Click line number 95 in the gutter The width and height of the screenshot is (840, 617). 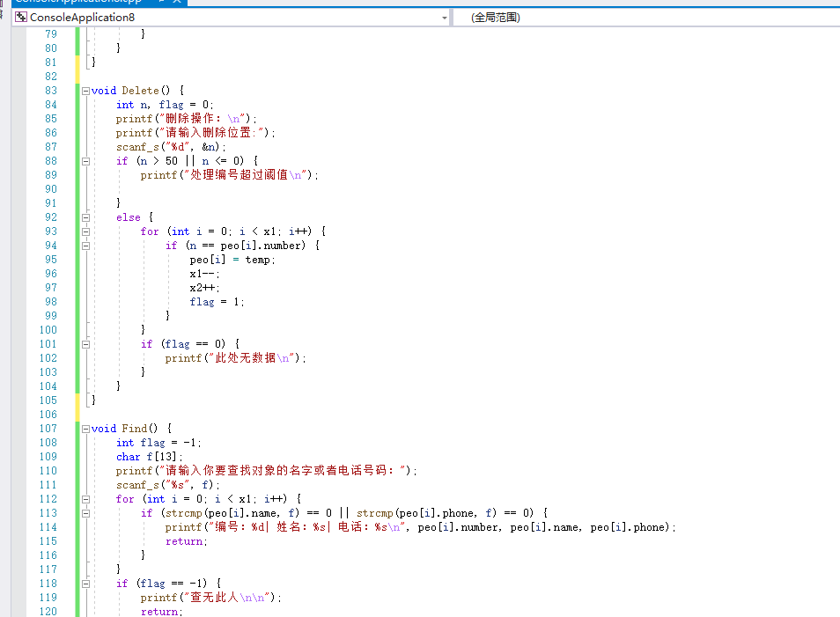[x=51, y=260]
